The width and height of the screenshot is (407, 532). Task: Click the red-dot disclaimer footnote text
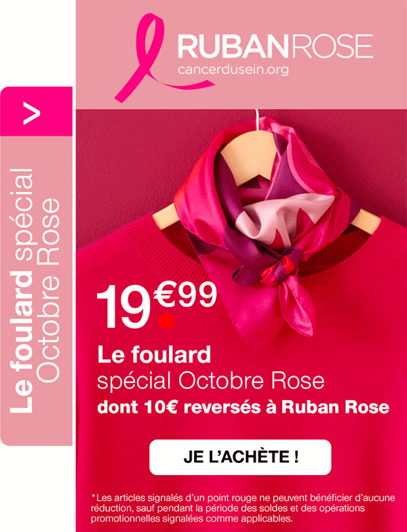pos(243,508)
